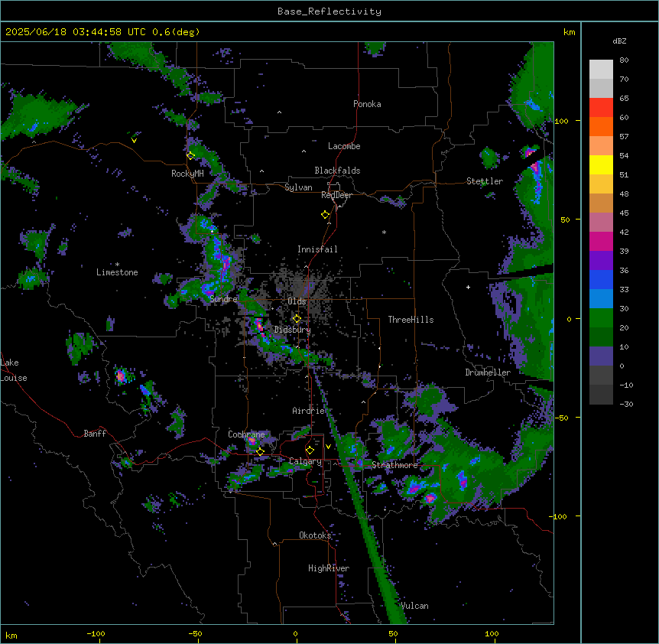
Task: Click the Sundre town label
Action: [x=223, y=299]
